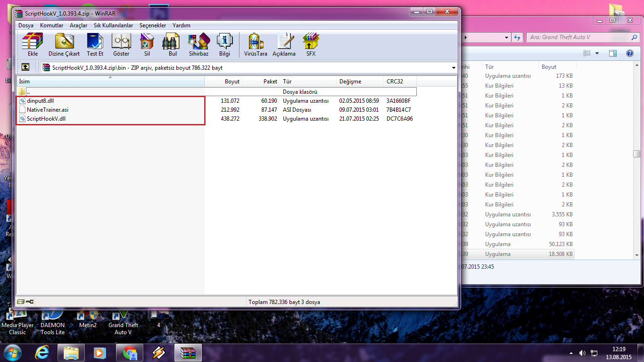Sort files by İsim column header
644x362 pixels.
[x=110, y=82]
